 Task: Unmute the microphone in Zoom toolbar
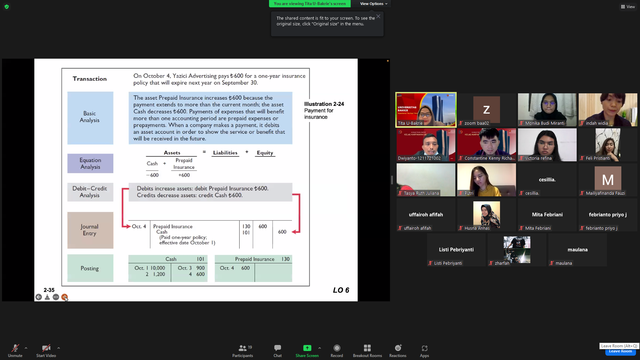15,350
